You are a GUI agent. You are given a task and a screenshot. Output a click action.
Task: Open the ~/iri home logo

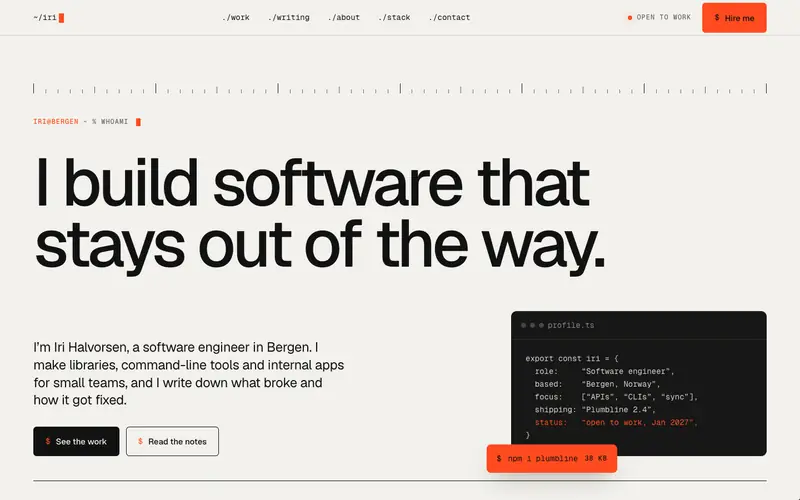[x=48, y=18]
